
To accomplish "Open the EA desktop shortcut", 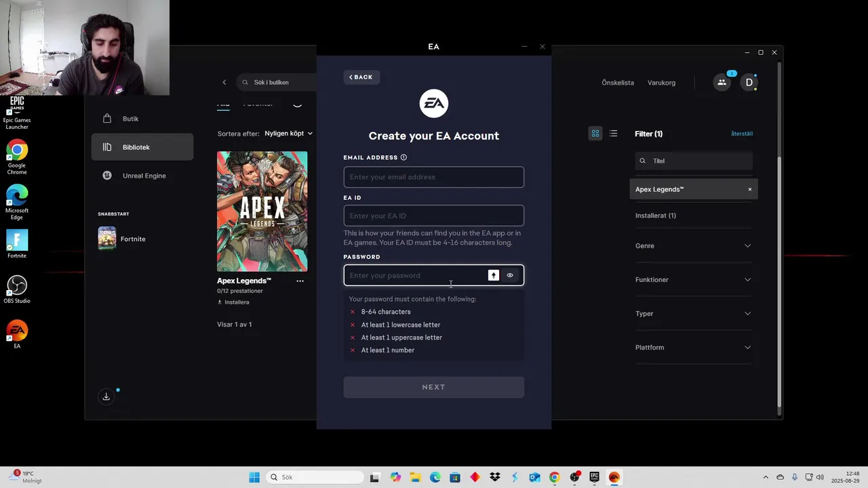I will [17, 334].
